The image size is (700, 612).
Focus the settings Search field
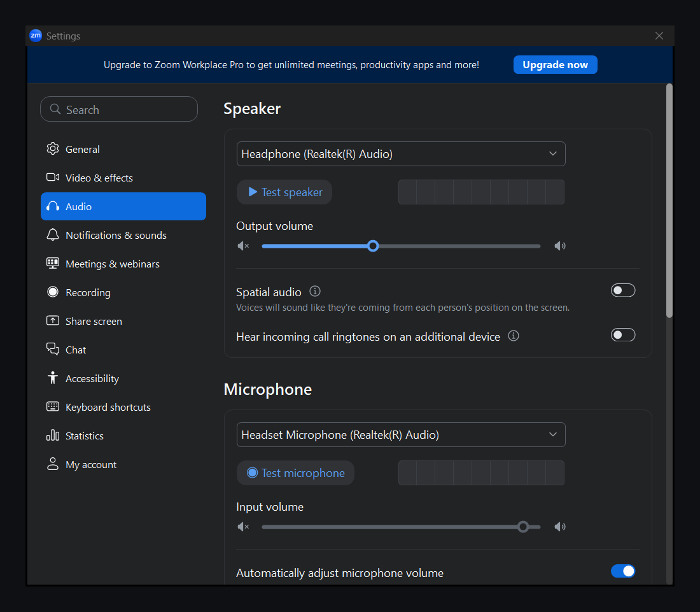[x=119, y=109]
